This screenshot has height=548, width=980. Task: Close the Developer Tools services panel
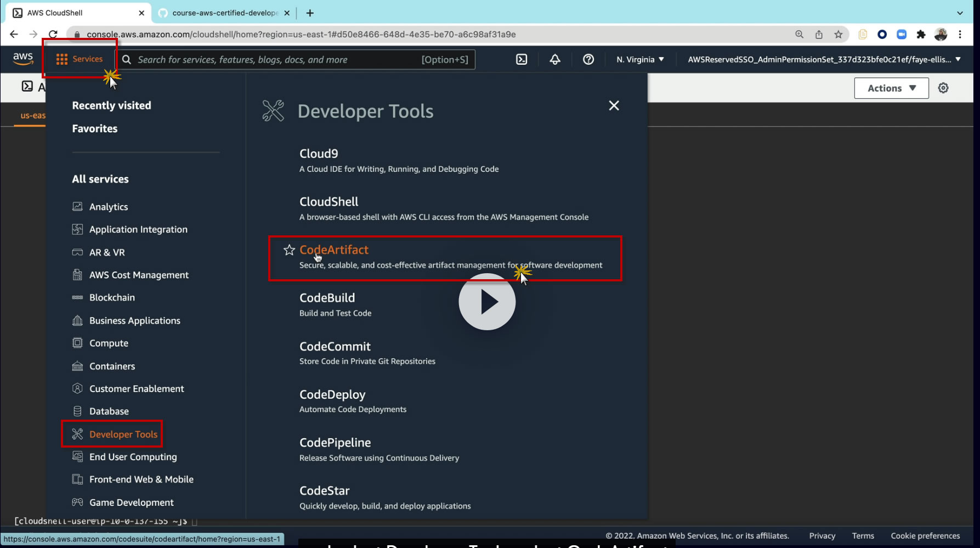pyautogui.click(x=614, y=105)
